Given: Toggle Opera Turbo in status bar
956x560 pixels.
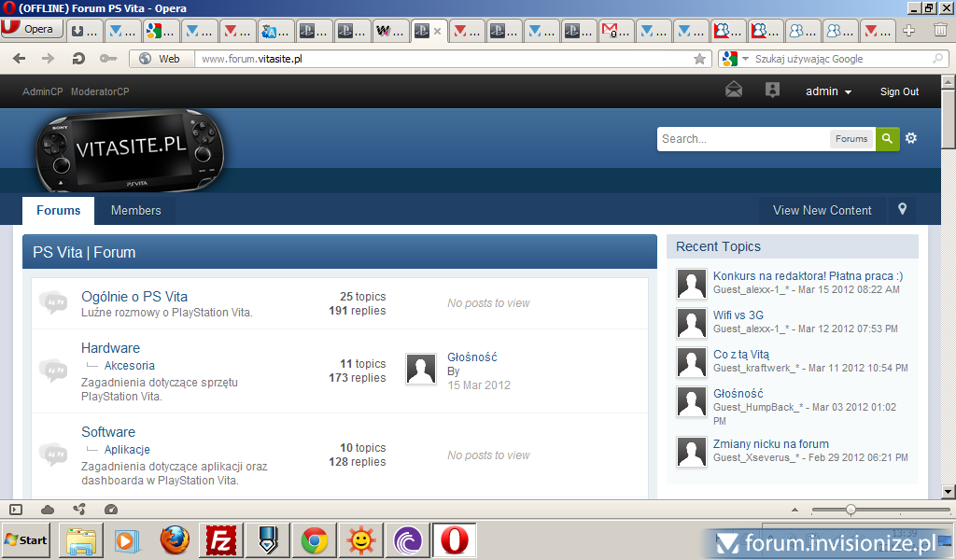Looking at the screenshot, I should tap(111, 510).
